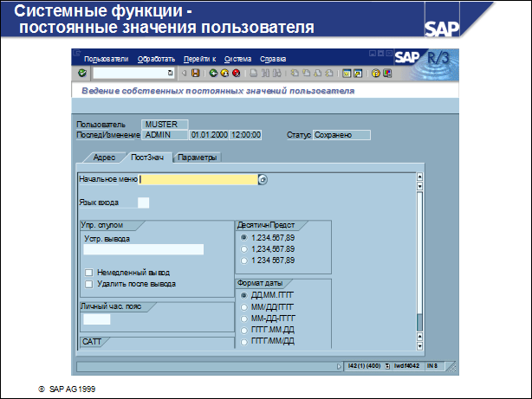Switch to the Адрес tab
Viewport: 532px width, 399px height.
coord(104,158)
